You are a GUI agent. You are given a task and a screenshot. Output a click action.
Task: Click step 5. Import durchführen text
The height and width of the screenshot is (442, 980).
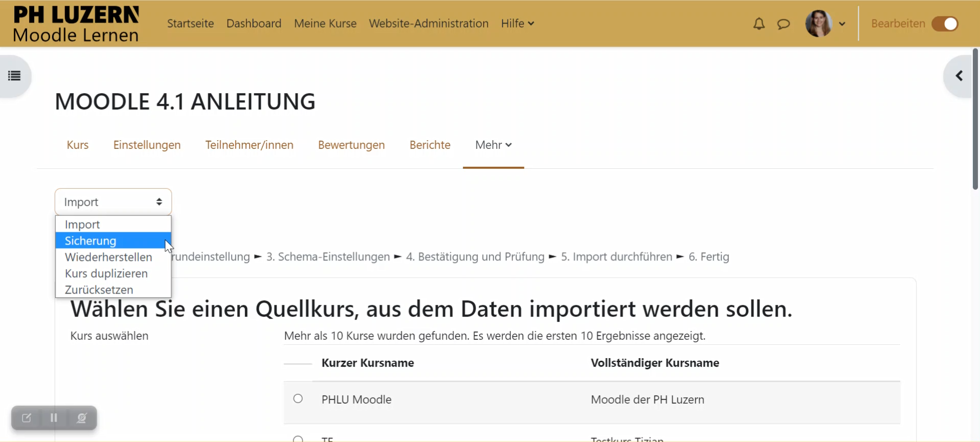(617, 257)
